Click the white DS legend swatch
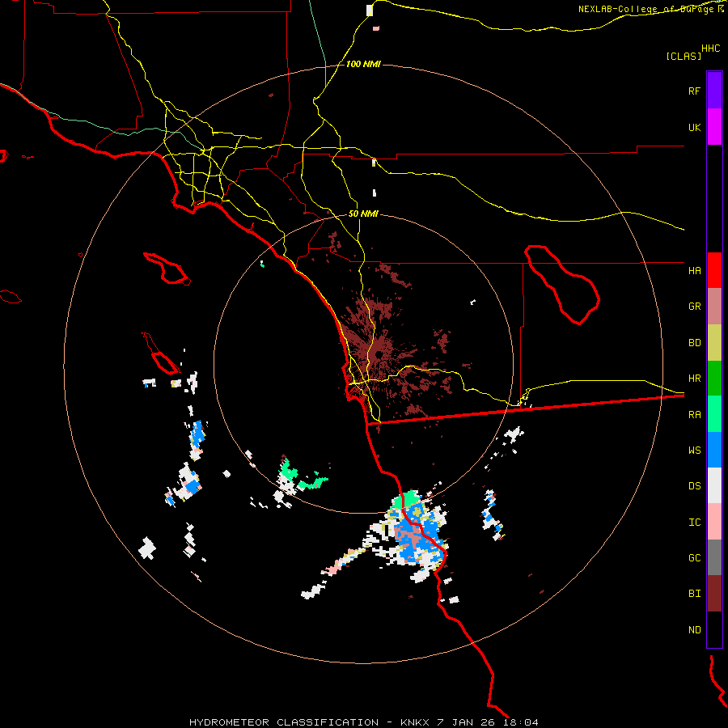Image resolution: width=728 pixels, height=728 pixels. pos(714,485)
